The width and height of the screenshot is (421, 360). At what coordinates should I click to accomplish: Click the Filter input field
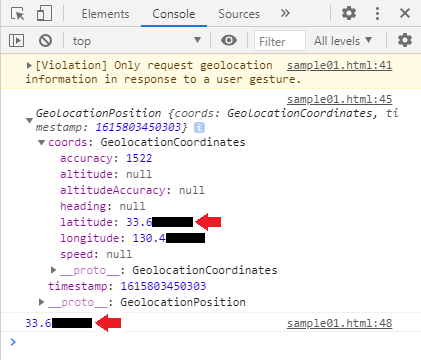pyautogui.click(x=280, y=41)
